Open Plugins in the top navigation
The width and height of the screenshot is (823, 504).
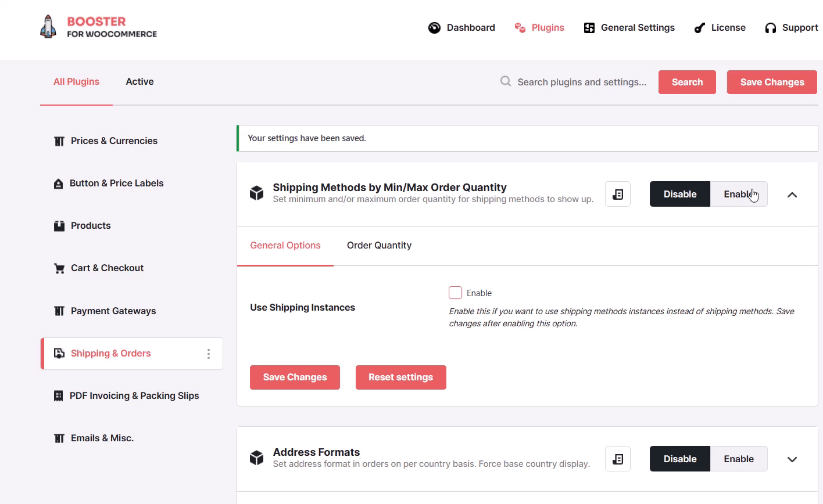pyautogui.click(x=539, y=28)
